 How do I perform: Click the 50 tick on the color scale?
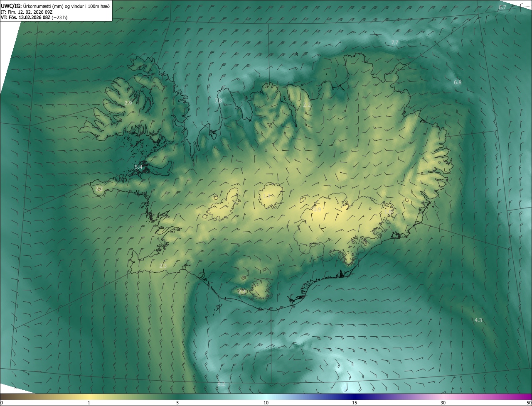coord(529,403)
